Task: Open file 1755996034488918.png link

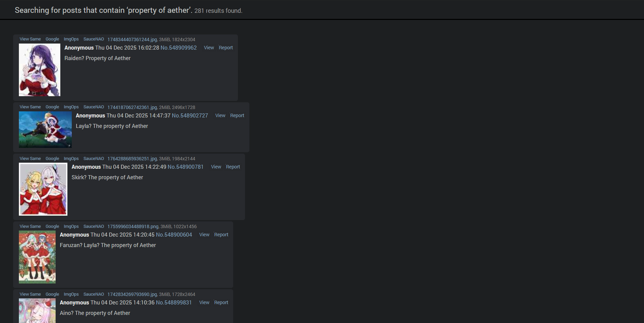Action: (133, 226)
